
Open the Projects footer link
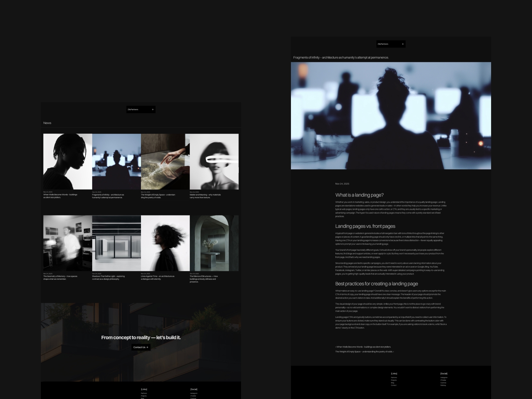coord(393,380)
